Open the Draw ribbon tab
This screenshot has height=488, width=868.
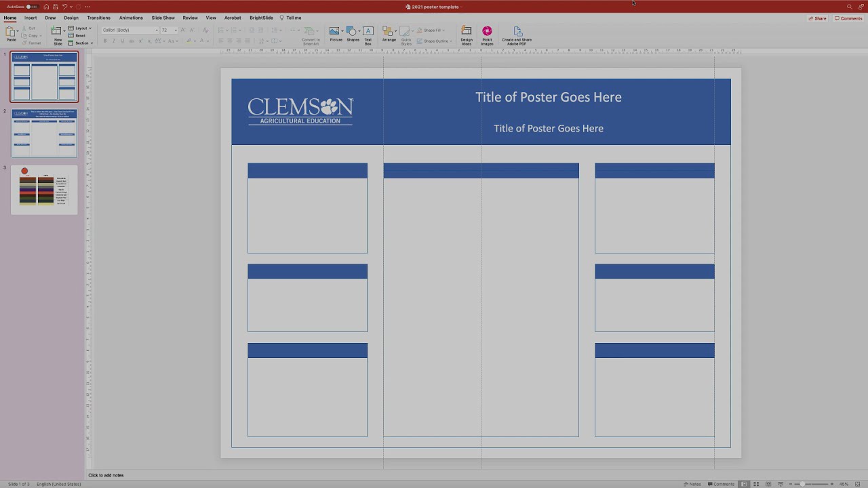coord(50,18)
